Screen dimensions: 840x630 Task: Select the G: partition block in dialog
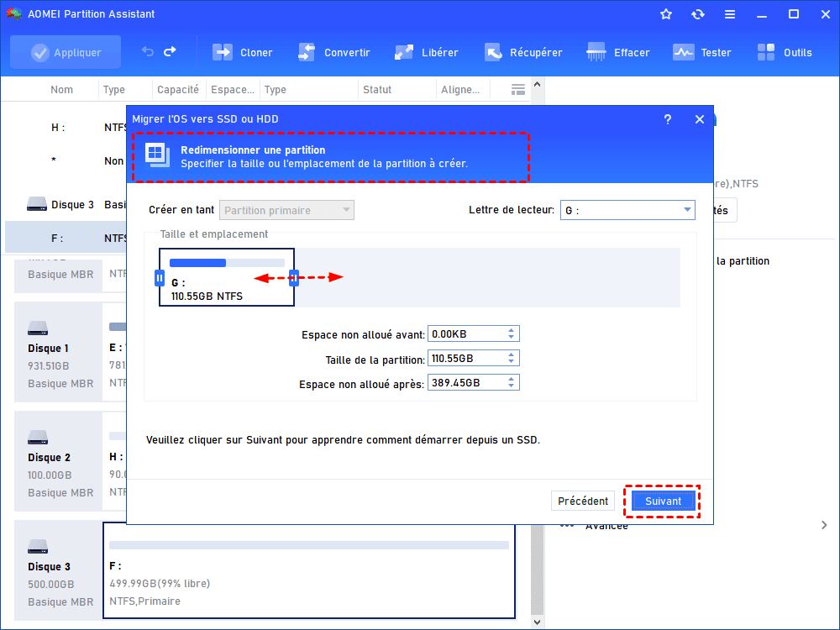(227, 277)
